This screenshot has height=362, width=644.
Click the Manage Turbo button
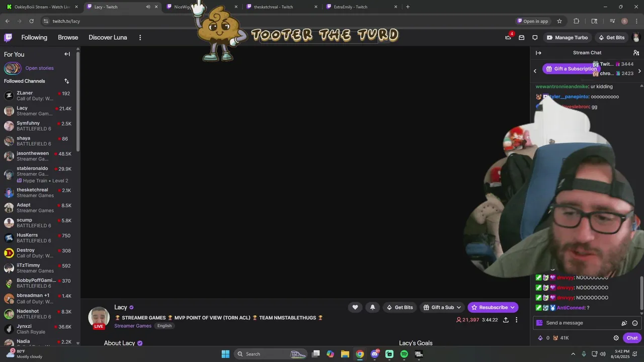pyautogui.click(x=567, y=37)
